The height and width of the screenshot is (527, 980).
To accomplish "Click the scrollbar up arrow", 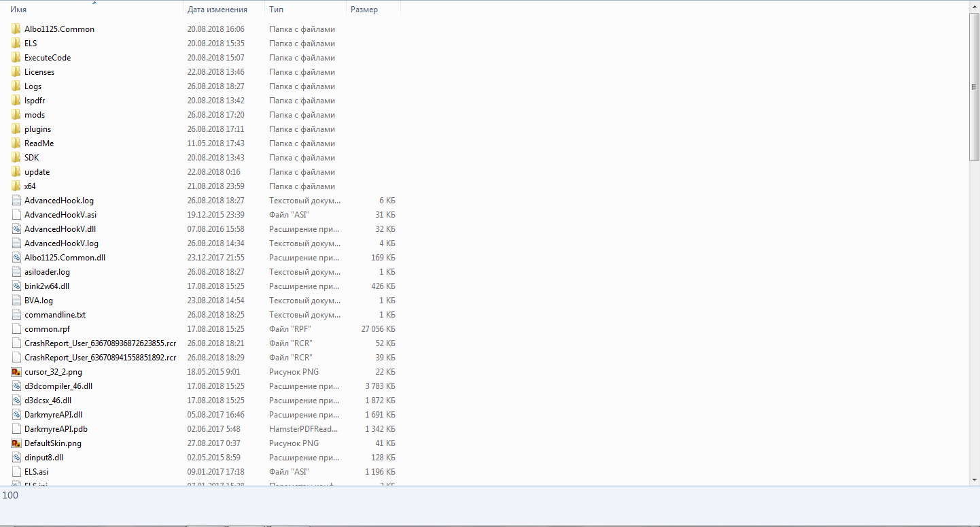I will [x=975, y=6].
